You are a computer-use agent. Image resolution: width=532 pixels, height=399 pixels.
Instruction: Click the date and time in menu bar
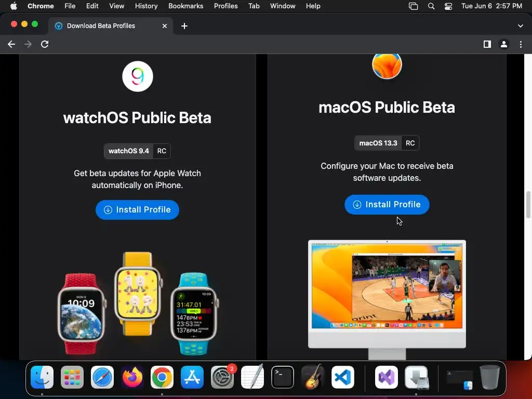(x=491, y=6)
